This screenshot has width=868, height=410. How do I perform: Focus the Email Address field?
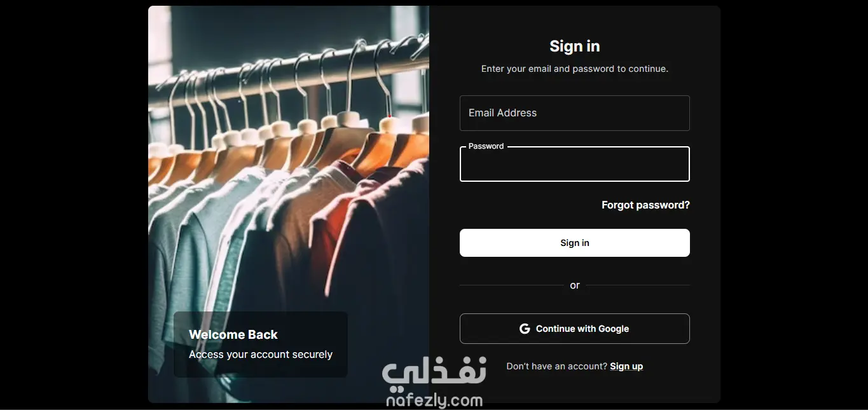[x=575, y=113]
